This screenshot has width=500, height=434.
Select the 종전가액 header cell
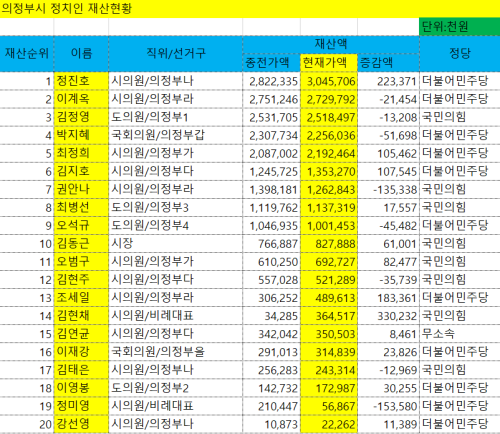tap(272, 63)
